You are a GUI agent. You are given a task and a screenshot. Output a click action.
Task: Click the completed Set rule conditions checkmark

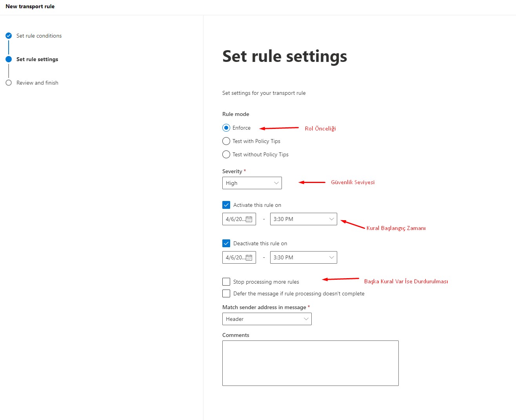click(x=9, y=36)
